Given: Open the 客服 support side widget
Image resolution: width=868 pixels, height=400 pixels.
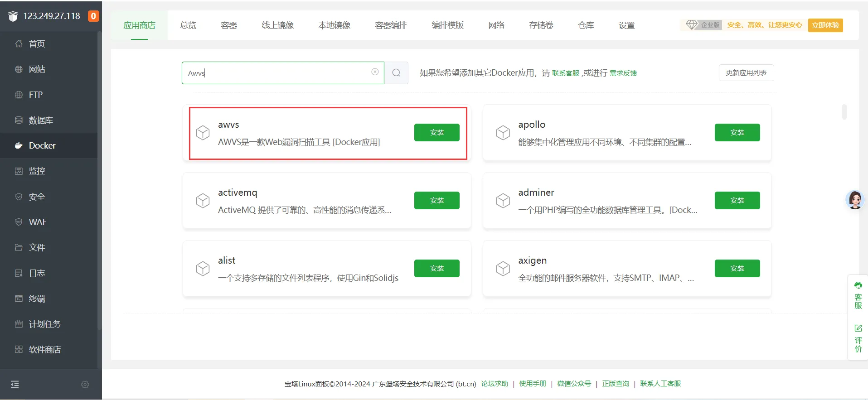Looking at the screenshot, I should tap(858, 295).
